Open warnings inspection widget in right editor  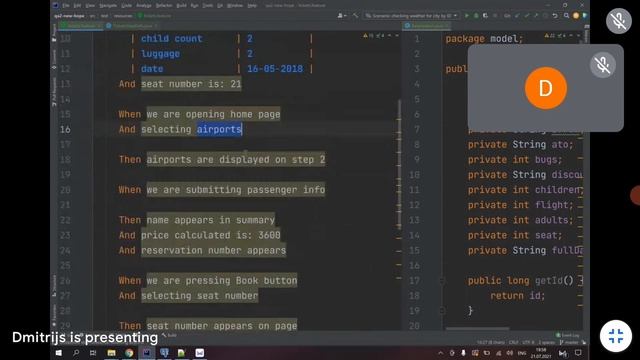click(x=556, y=36)
